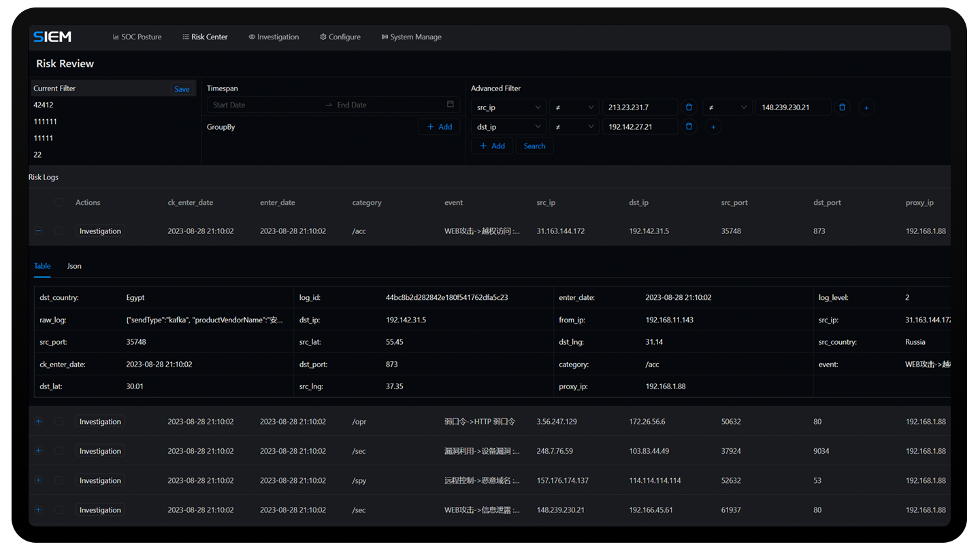The height and width of the screenshot is (551, 980).
Task: Delete the 192.142.27.21 dst_ip filter
Action: [x=689, y=127]
